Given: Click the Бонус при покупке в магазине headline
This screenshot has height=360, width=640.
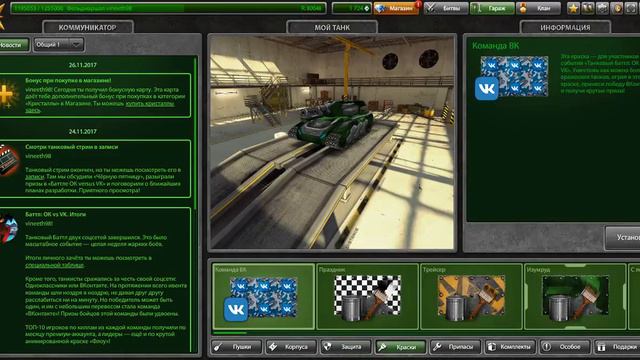Looking at the screenshot, I should click(68, 80).
